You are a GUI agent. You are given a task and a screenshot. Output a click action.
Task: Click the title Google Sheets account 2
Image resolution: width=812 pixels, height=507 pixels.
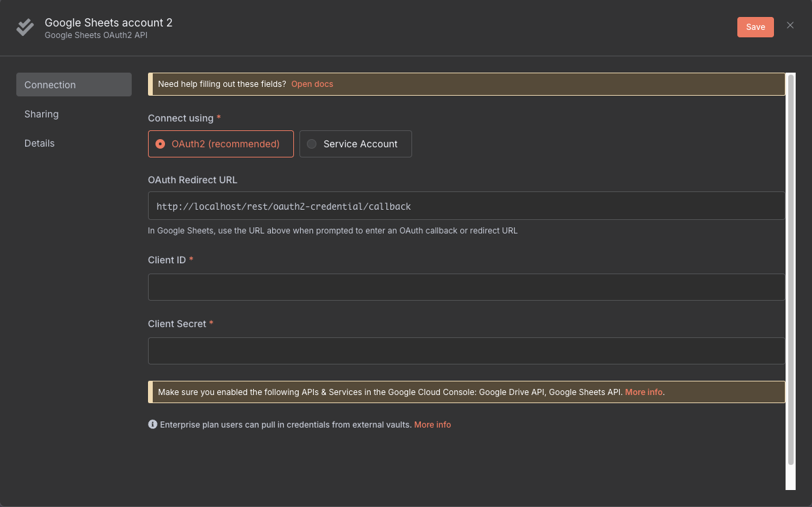pyautogui.click(x=109, y=22)
